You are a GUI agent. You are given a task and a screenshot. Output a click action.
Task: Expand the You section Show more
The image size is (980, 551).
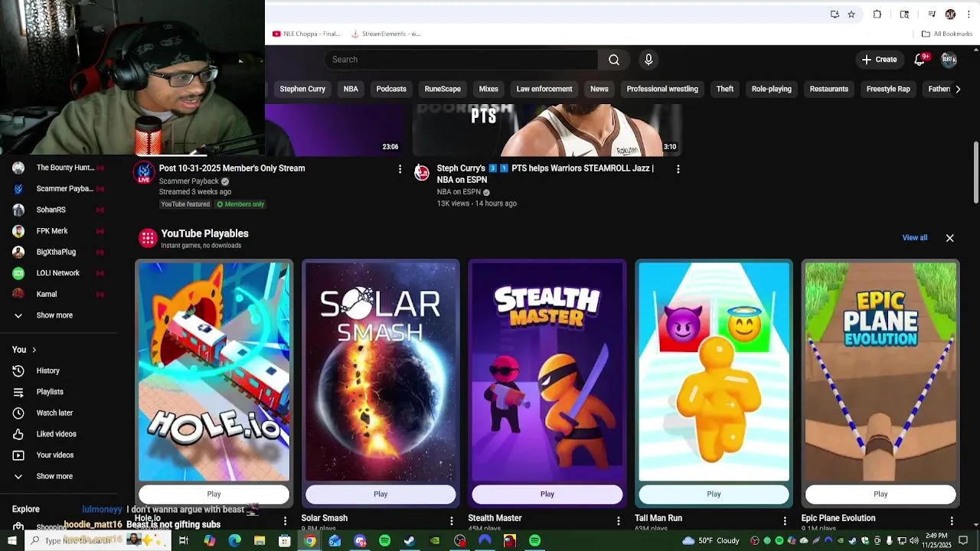pyautogui.click(x=54, y=476)
